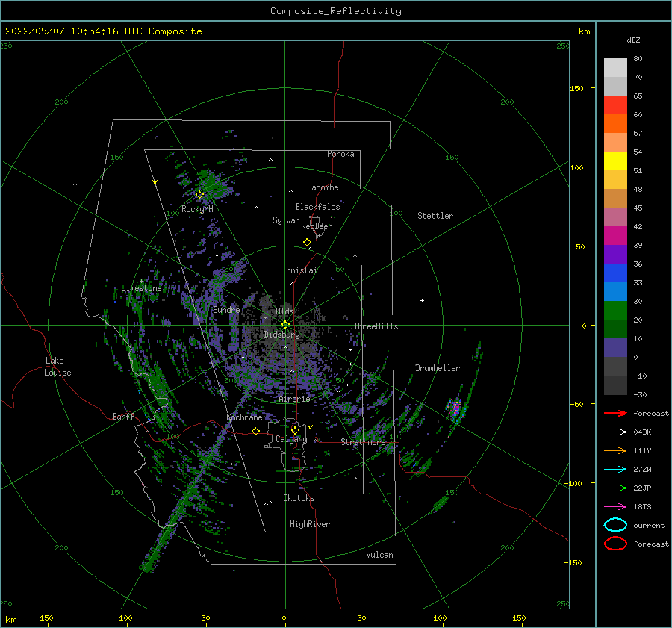The width and height of the screenshot is (672, 628).
Task: Select the green 22JP arrow icon
Action: tap(615, 488)
